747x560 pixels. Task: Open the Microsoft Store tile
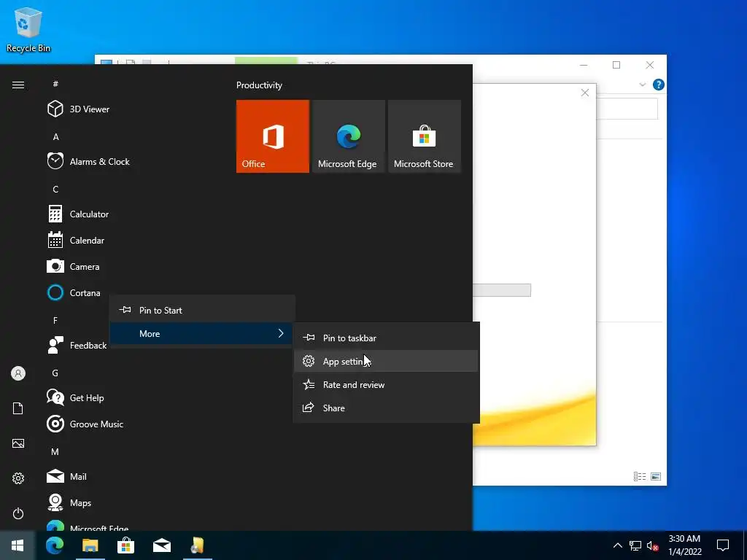coord(424,136)
